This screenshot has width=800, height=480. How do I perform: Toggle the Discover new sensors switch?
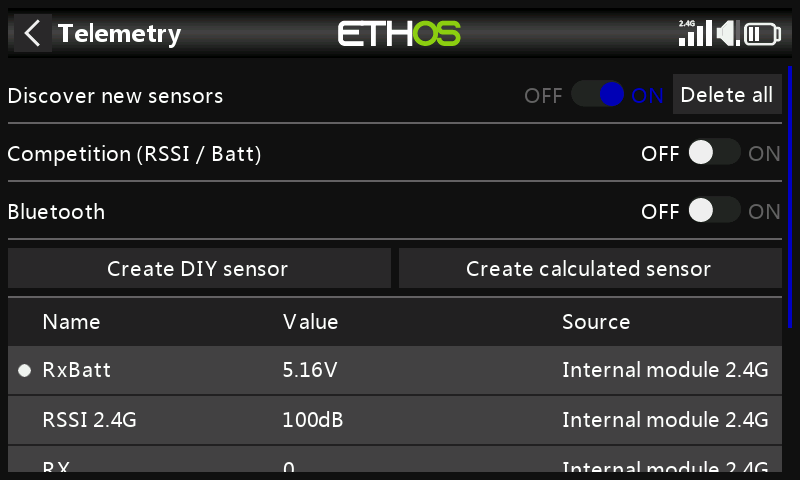598,95
